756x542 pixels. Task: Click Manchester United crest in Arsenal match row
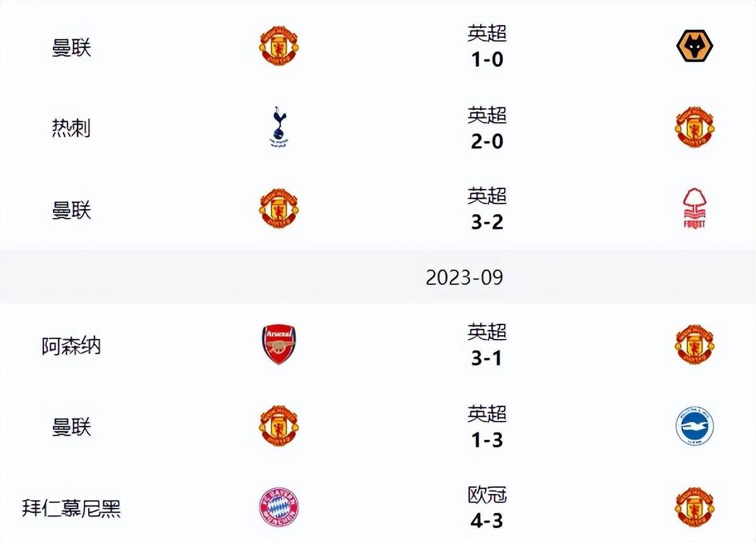[x=694, y=345]
